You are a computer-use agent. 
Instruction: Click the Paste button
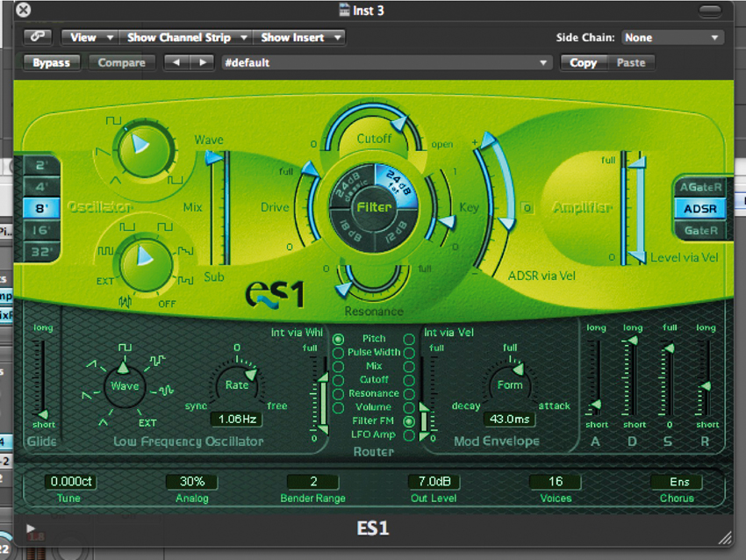pos(631,63)
